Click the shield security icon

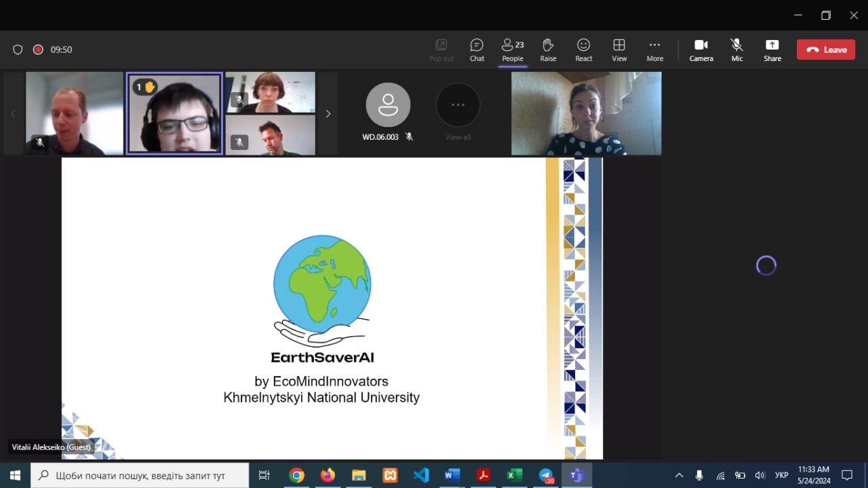[18, 50]
